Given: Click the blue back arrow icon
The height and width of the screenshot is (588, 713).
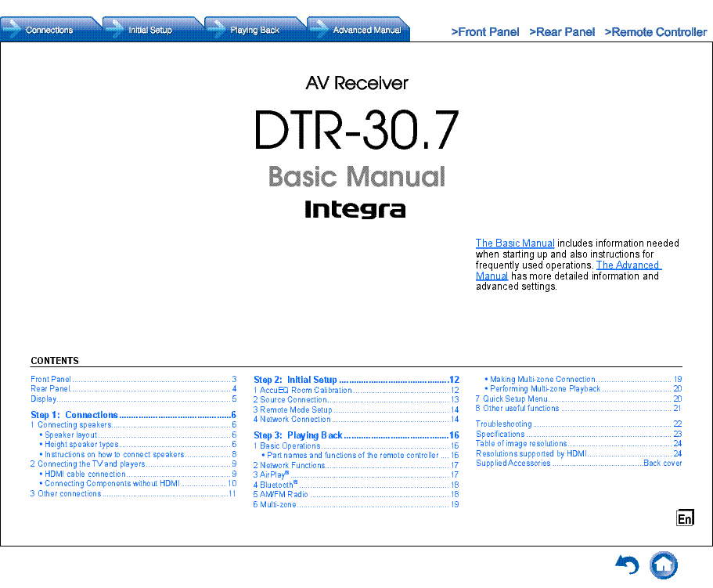Looking at the screenshot, I should pyautogui.click(x=627, y=565).
